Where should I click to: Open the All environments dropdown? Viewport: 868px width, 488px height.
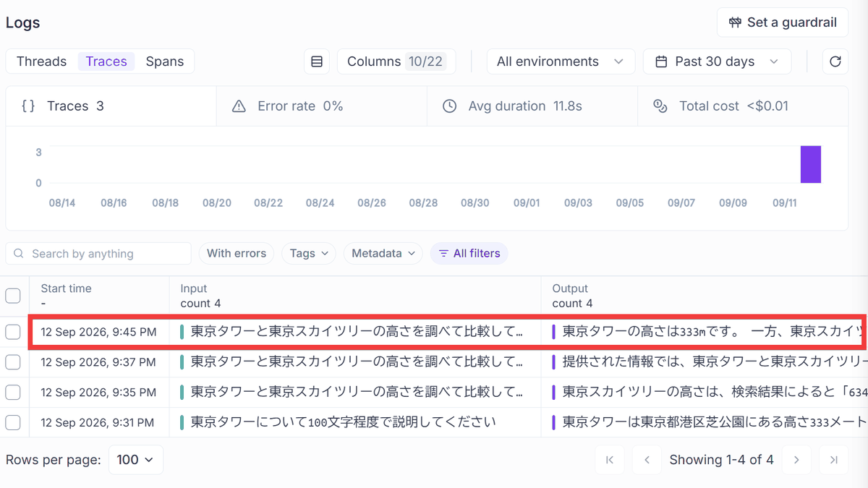[x=561, y=61]
